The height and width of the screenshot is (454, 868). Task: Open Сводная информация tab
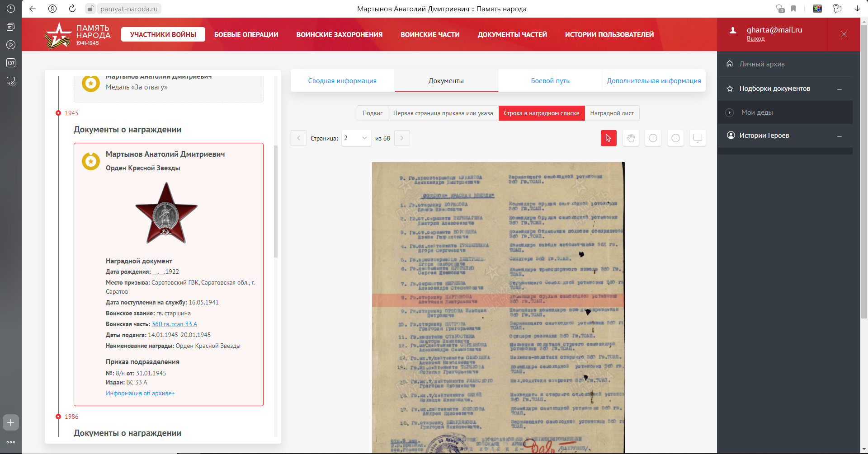tap(342, 81)
